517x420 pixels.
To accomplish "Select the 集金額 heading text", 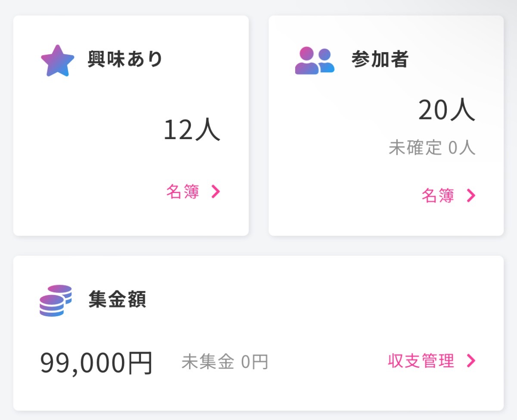I will (x=117, y=300).
